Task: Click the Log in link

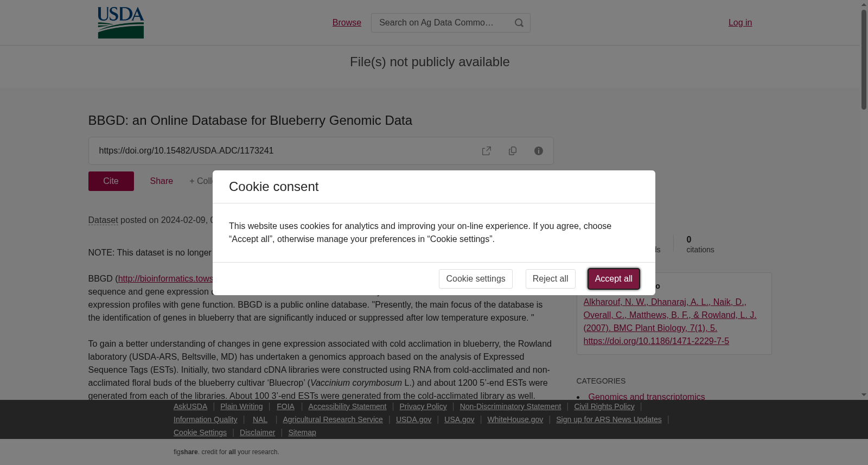Action: [x=740, y=23]
